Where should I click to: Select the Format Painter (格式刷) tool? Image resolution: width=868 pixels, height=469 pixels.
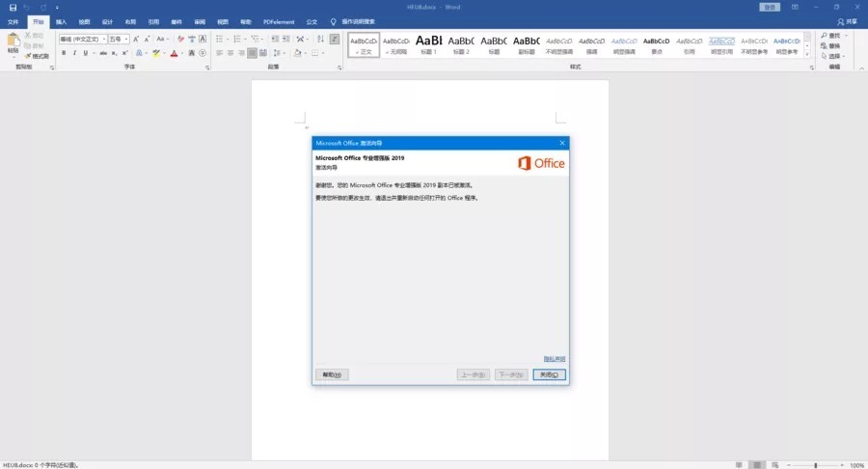[38, 56]
